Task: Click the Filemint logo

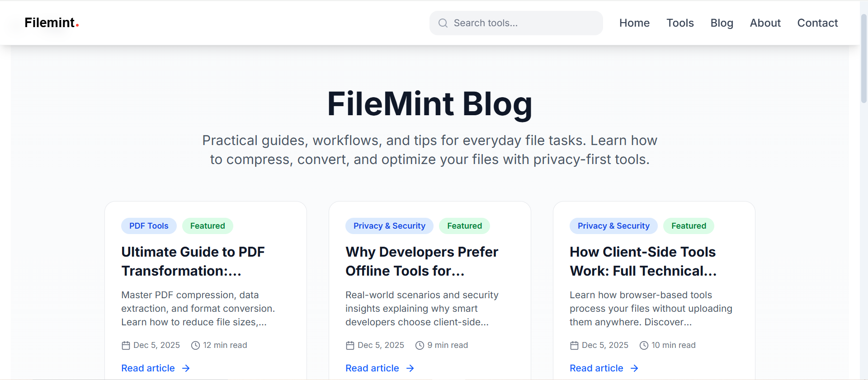Action: tap(52, 23)
